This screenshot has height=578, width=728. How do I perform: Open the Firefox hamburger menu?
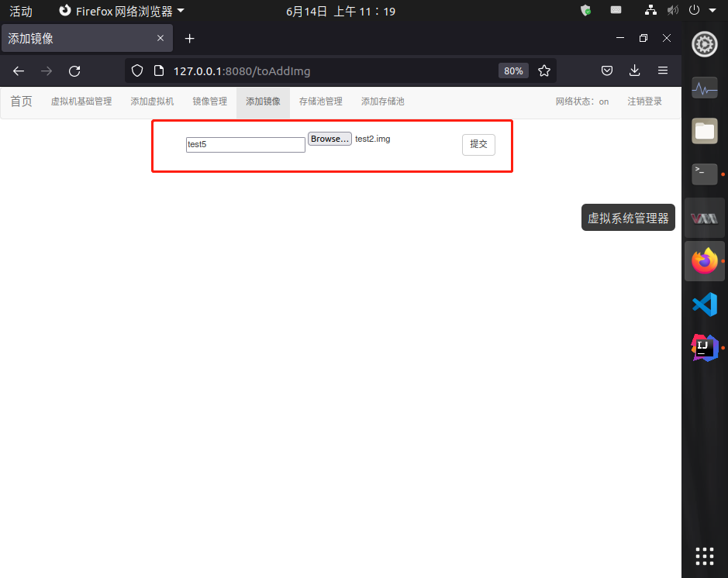click(663, 71)
